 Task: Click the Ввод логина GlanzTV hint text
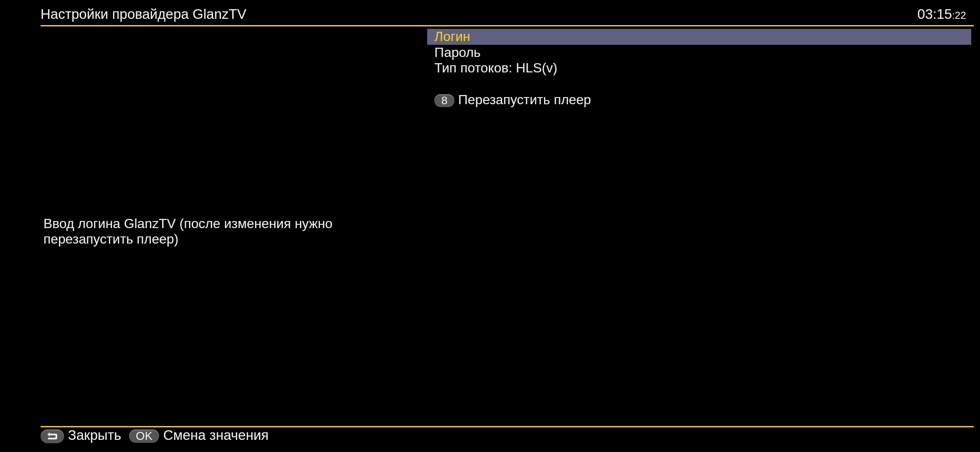pos(188,231)
